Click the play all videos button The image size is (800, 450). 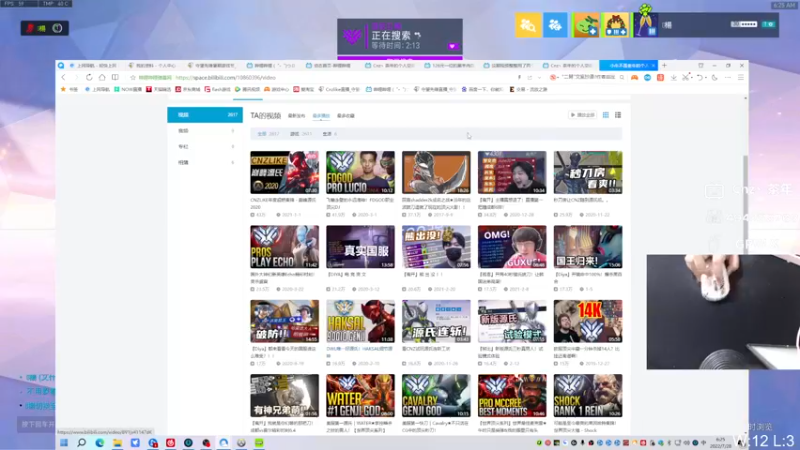(x=582, y=115)
